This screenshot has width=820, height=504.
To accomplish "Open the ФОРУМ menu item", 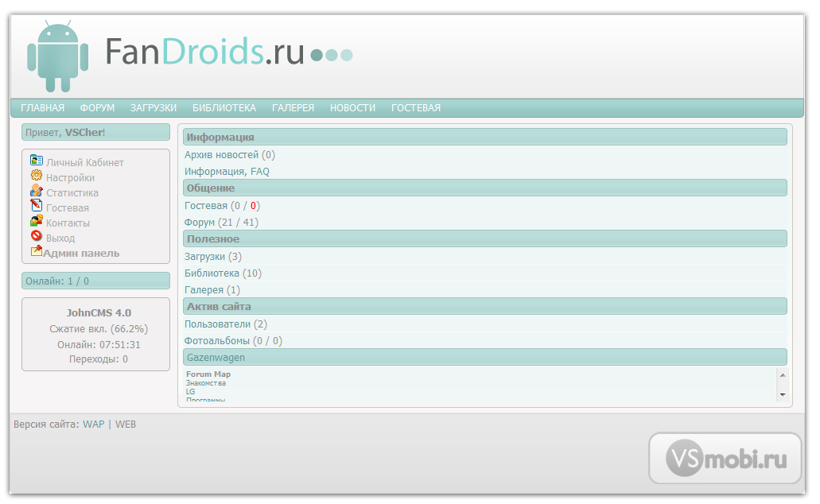I will coord(97,107).
